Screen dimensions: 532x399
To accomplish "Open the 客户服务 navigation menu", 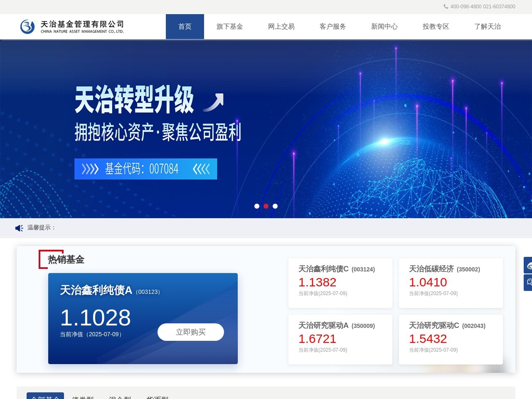I will coord(332,26).
